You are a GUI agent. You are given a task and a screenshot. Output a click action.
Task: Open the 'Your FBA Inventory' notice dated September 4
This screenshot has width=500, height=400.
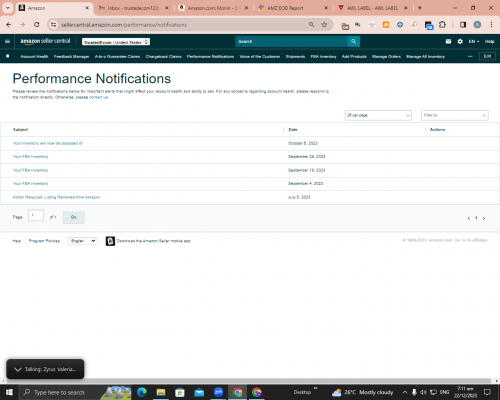30,184
